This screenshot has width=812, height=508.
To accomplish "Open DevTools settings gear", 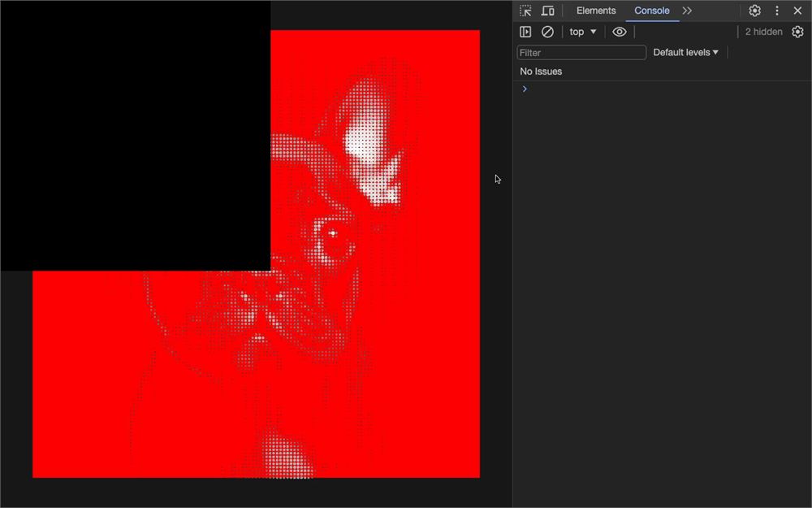I will (755, 11).
